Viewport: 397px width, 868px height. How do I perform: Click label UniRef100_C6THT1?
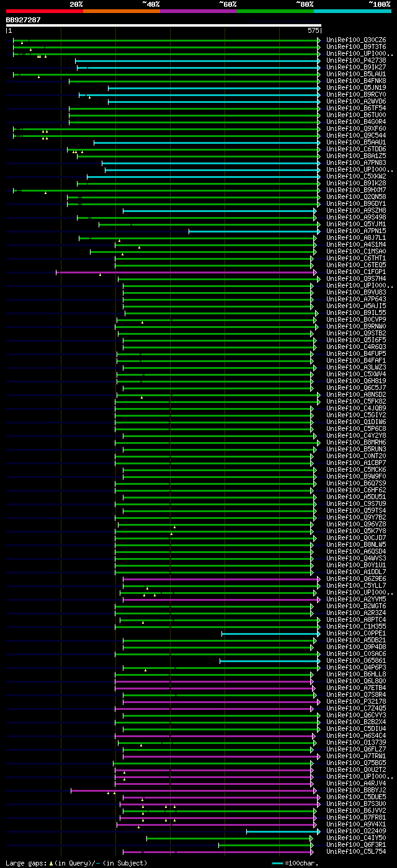coord(356,259)
